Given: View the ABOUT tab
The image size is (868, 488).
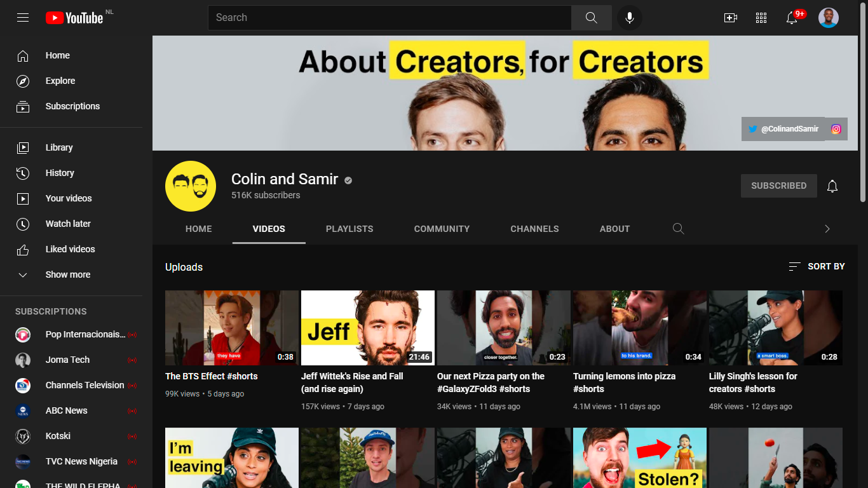Looking at the screenshot, I should pos(615,229).
